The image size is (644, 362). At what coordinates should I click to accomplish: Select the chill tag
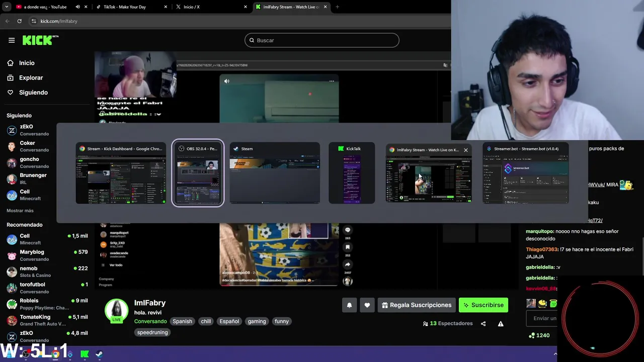(x=206, y=321)
